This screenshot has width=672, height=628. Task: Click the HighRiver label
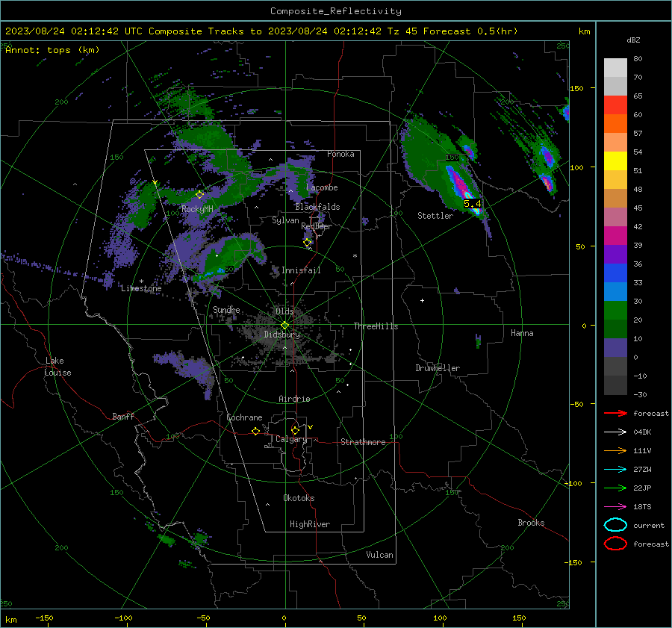pyautogui.click(x=310, y=524)
